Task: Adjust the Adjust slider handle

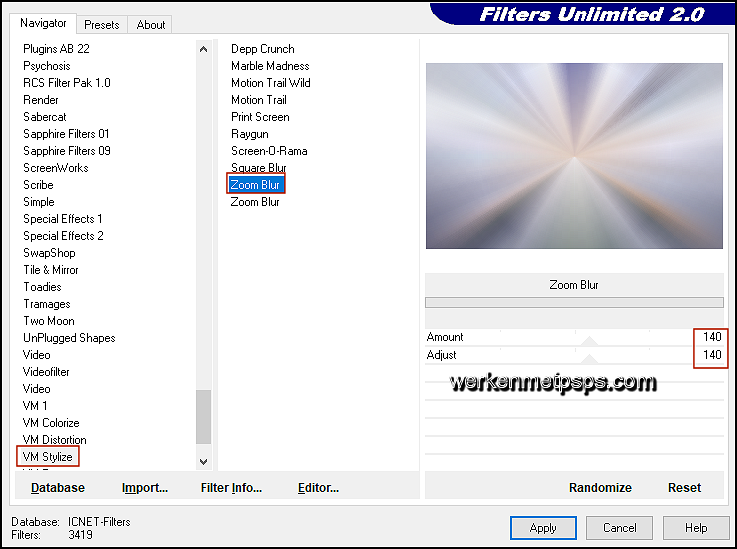Action: coord(589,359)
